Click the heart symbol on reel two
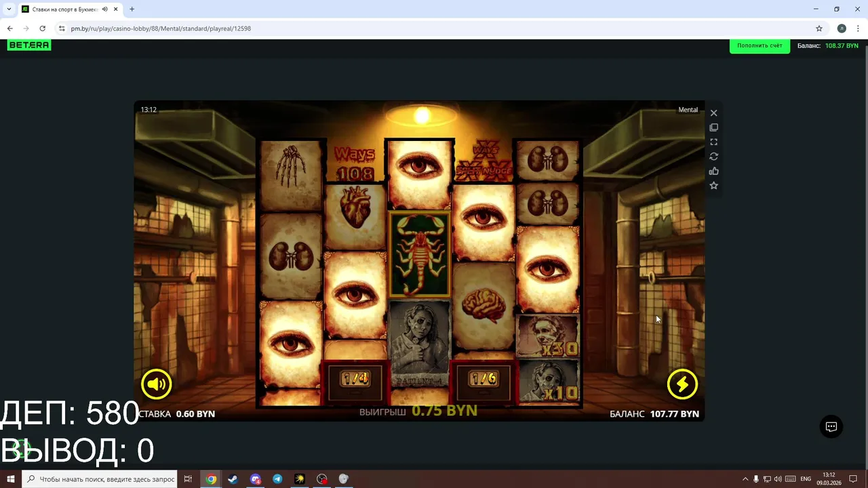The width and height of the screenshot is (868, 488). [x=355, y=216]
